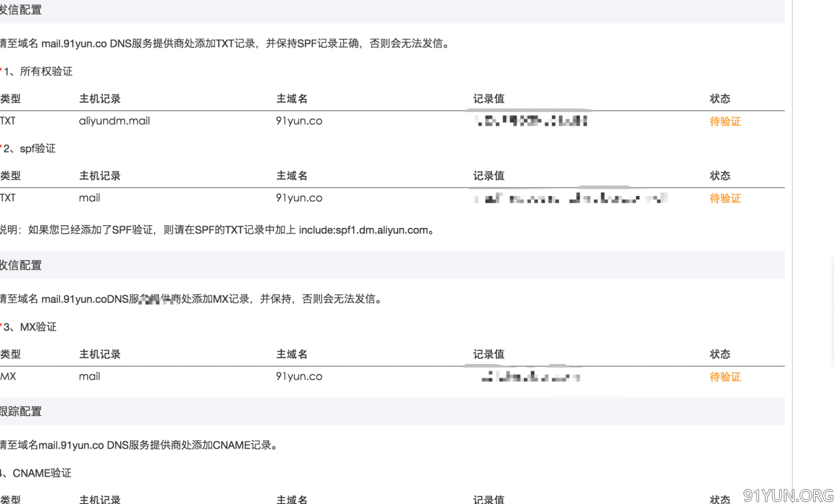Click the 3、MX验证 heading
This screenshot has height=504, width=834.
point(30,327)
